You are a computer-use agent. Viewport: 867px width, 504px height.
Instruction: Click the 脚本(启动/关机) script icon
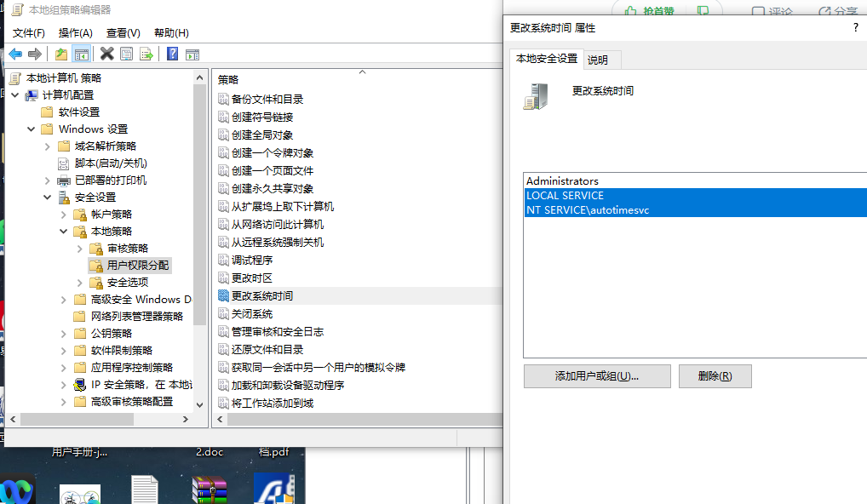[x=64, y=163]
